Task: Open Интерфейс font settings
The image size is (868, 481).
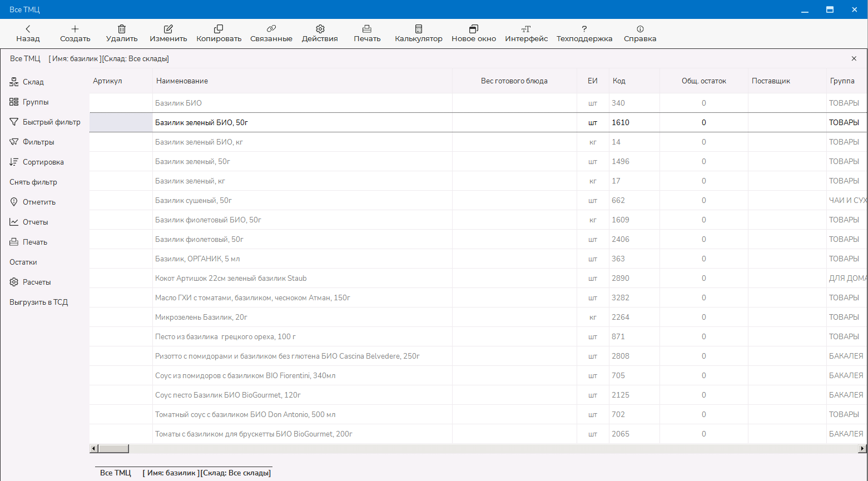Action: [527, 33]
